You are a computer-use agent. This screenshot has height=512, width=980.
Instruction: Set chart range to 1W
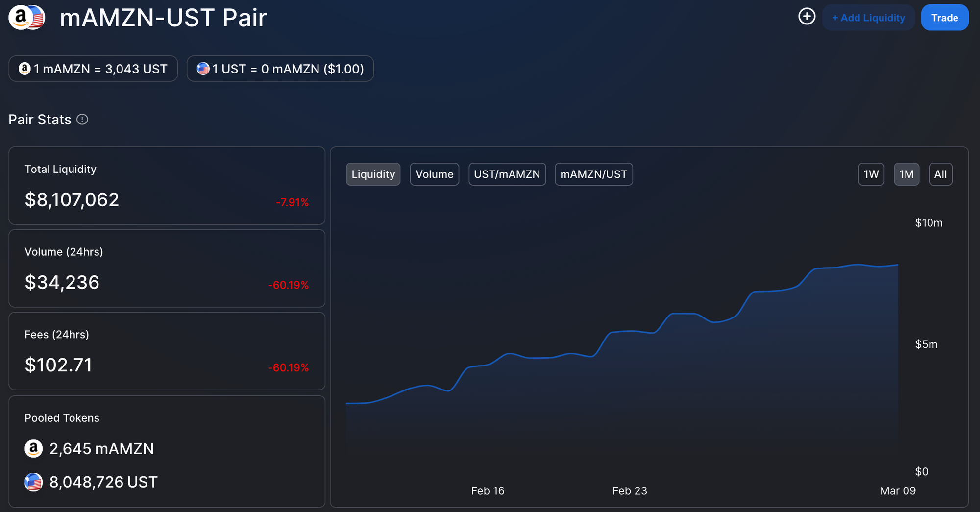pos(871,174)
